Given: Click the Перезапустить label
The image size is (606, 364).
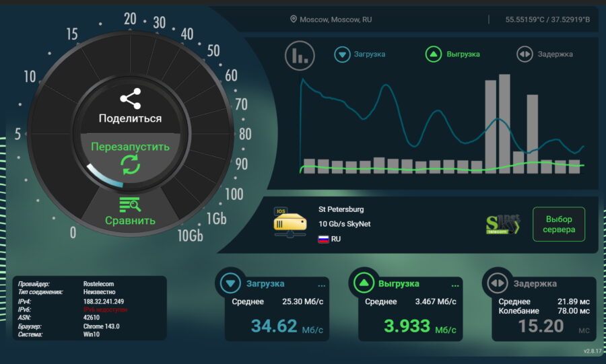Looking at the screenshot, I should click(130, 146).
